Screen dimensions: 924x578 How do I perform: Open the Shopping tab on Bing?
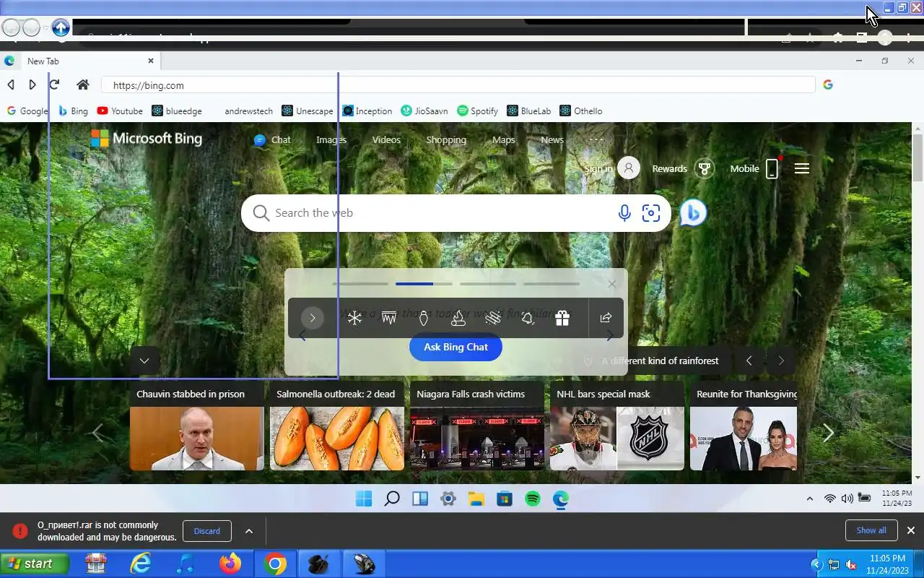[446, 140]
